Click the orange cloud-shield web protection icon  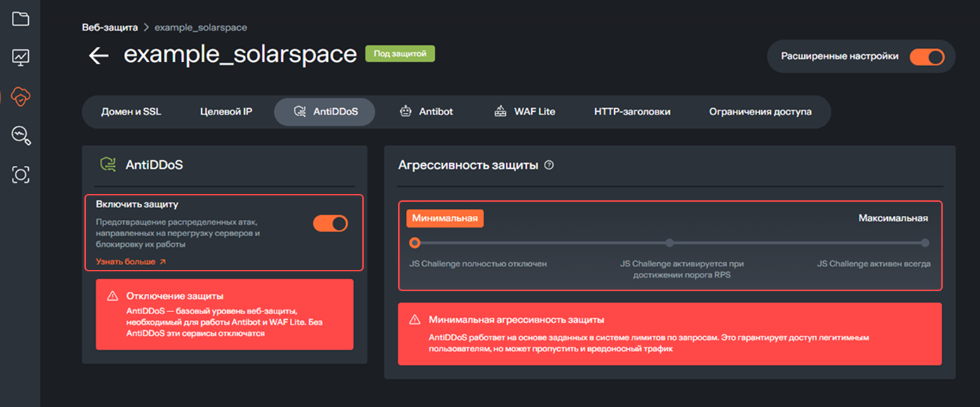[20, 97]
